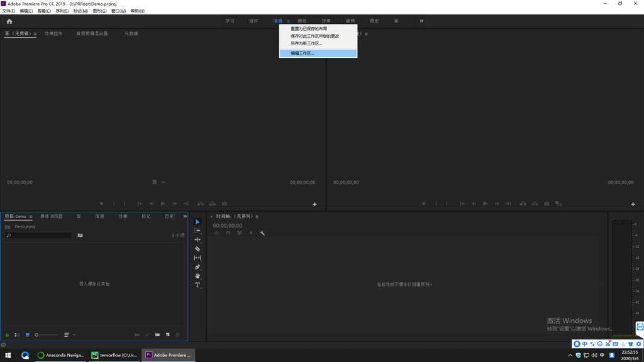The image size is (644, 362).
Task: Click the project panel search field
Action: point(39,236)
